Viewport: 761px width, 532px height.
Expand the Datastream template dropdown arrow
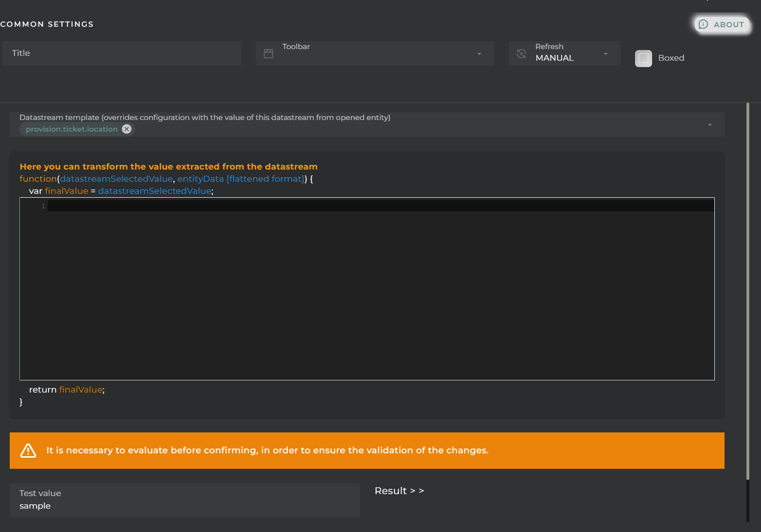[710, 125]
